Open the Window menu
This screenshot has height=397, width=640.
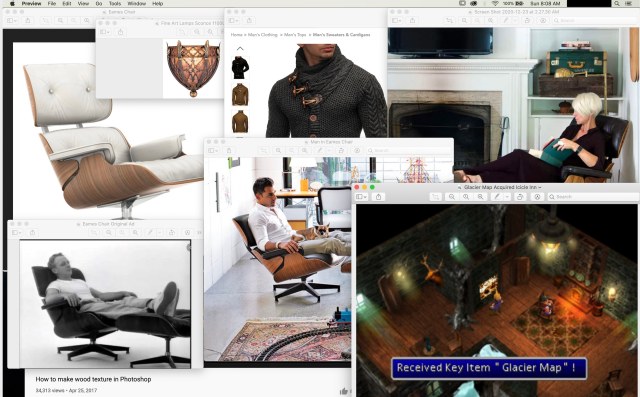tap(137, 3)
